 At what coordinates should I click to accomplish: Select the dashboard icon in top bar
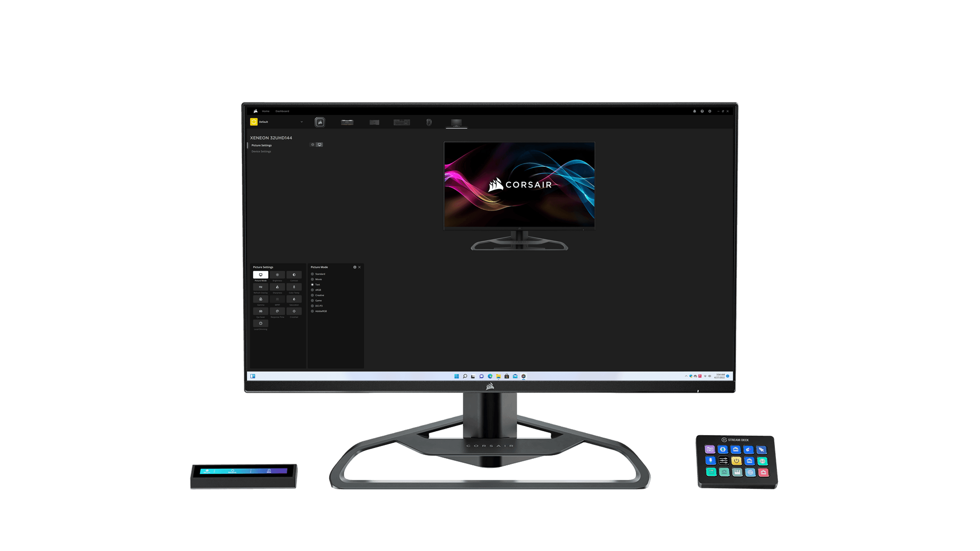283,111
